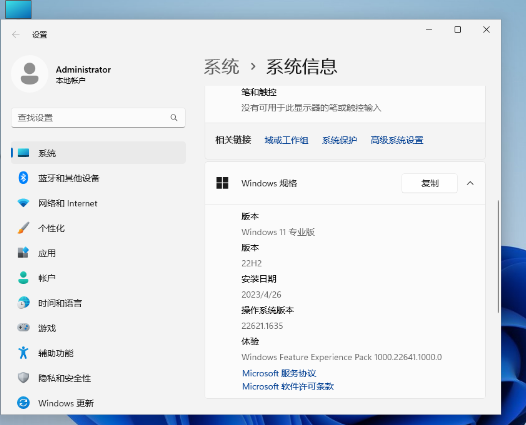Screen dimensions: 526x425
Task: Click the 相关链接 label
Action: coord(233,140)
